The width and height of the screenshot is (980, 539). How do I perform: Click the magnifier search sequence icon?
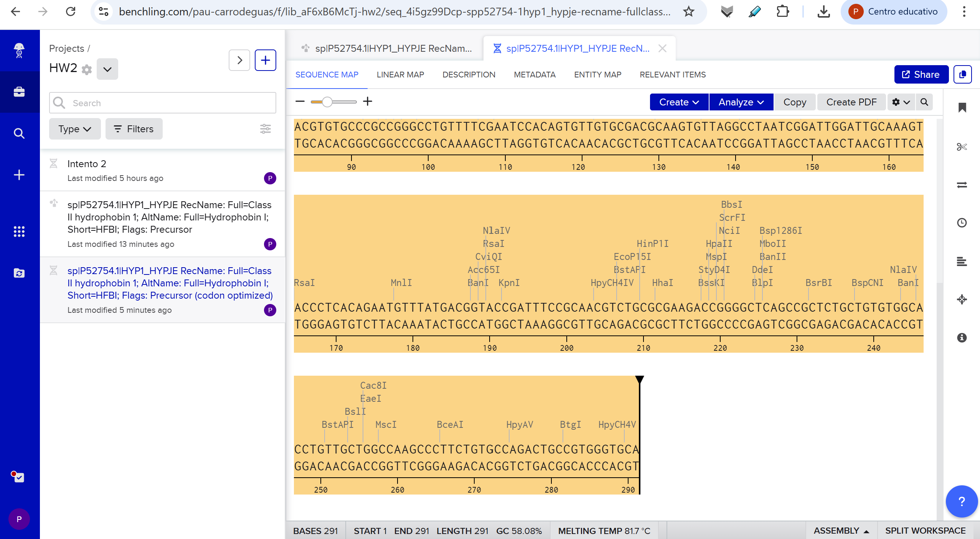click(924, 102)
